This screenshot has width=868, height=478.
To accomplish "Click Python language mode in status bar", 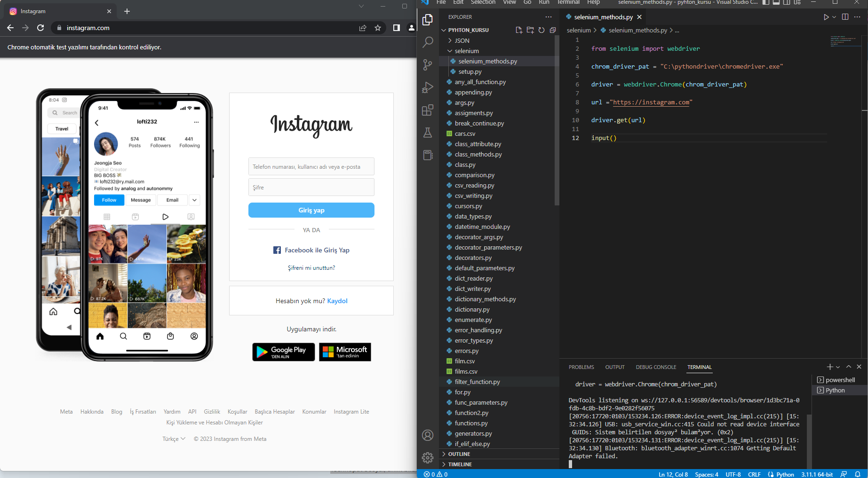I will 785,474.
